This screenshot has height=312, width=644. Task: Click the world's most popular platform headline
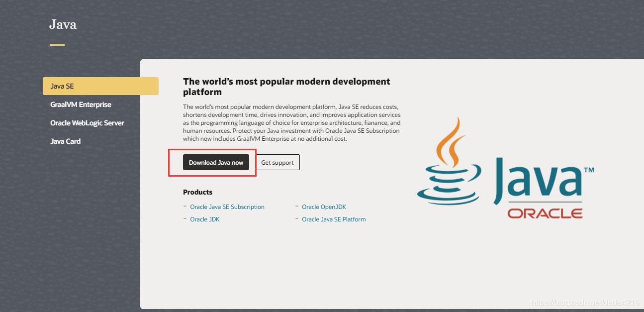286,87
